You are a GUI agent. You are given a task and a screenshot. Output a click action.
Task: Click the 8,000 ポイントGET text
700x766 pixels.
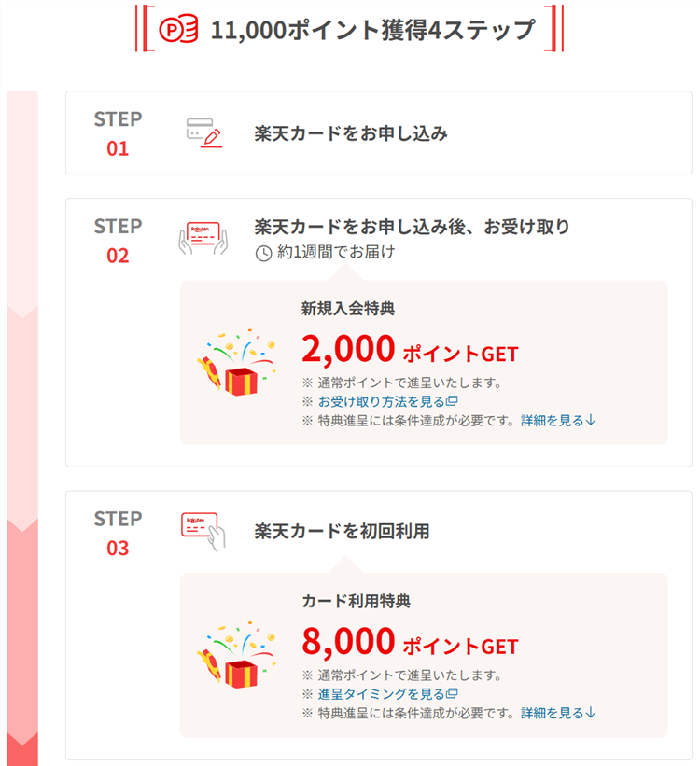coord(409,643)
